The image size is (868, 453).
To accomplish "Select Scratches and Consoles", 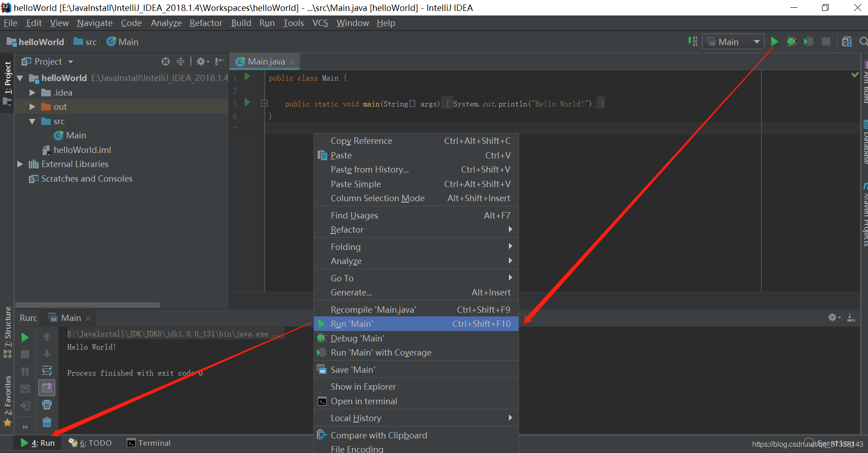I will click(x=81, y=178).
